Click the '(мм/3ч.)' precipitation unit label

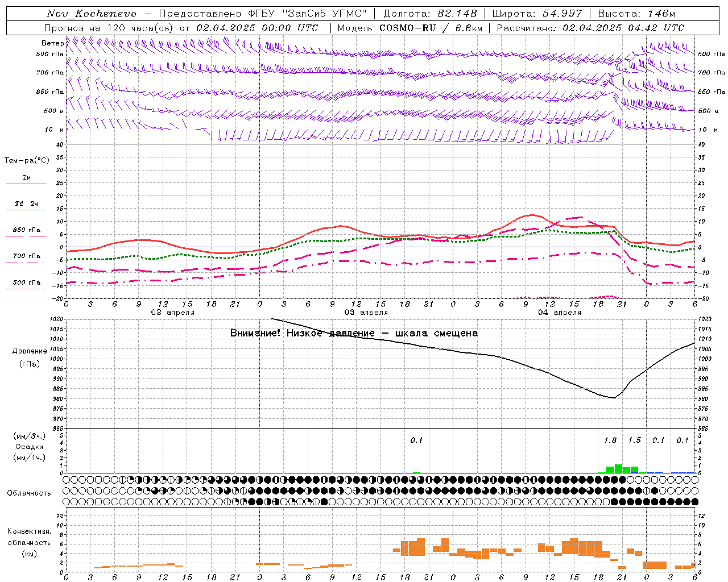(30, 436)
